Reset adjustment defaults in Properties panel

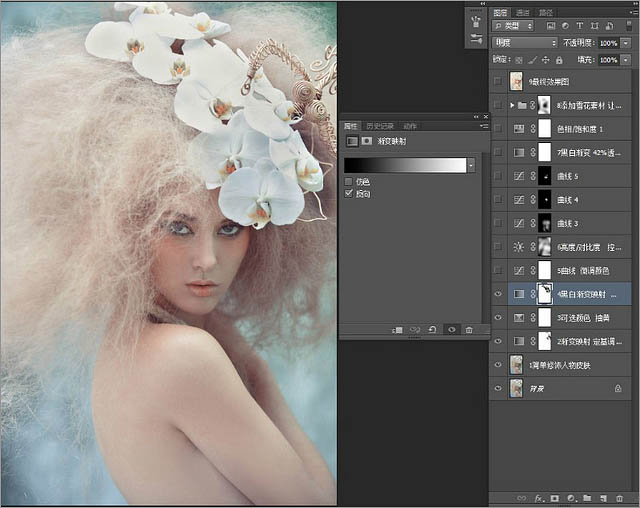[x=432, y=329]
